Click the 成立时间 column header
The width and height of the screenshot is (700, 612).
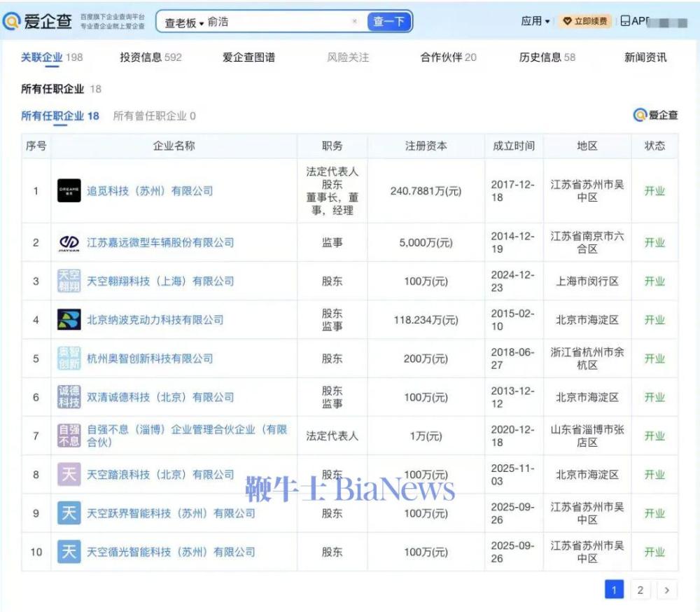click(x=514, y=146)
